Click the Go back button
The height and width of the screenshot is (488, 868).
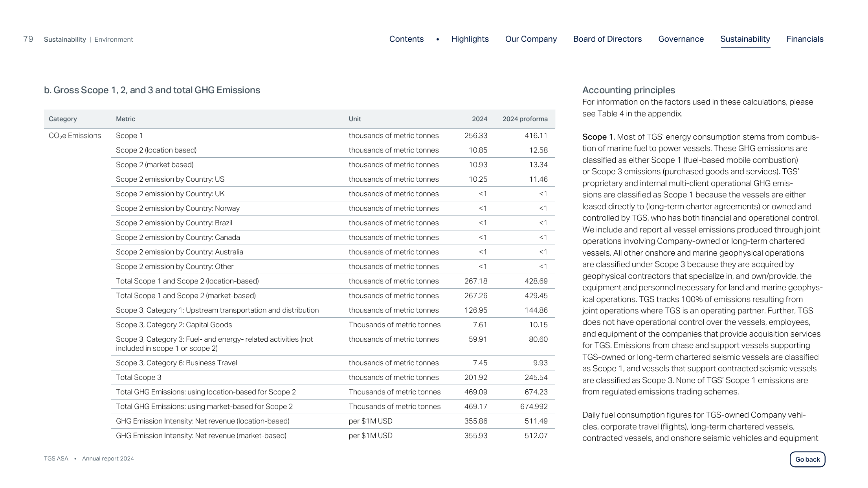click(x=807, y=459)
